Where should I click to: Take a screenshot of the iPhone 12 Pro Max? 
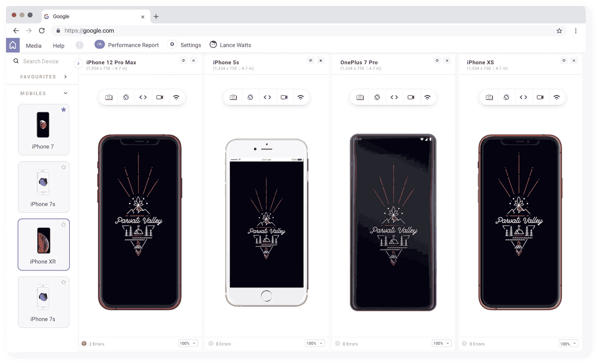tap(108, 97)
